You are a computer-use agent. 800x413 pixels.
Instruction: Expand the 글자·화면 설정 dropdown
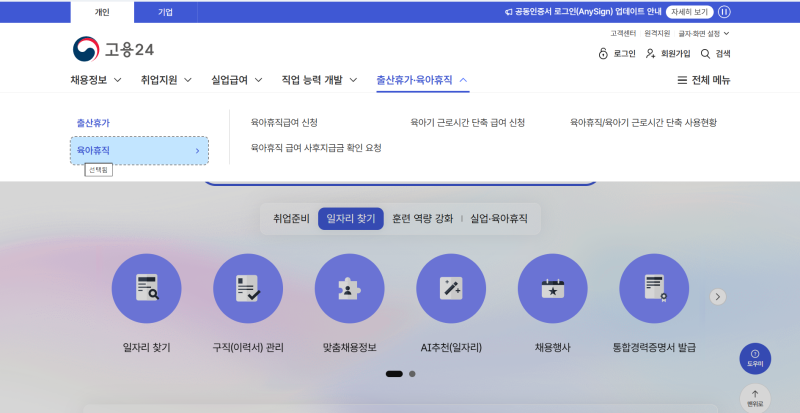click(x=704, y=34)
